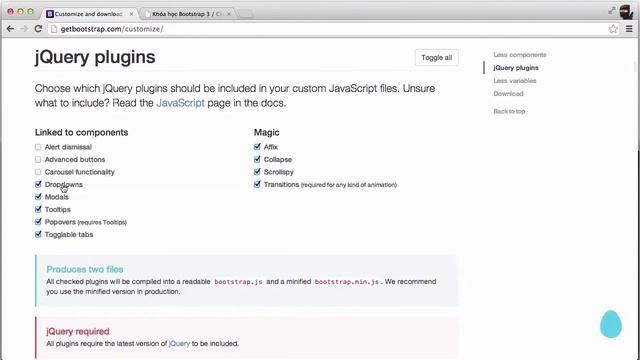Click the Magic column heading
Image resolution: width=640 pixels, height=360 pixels.
(267, 132)
